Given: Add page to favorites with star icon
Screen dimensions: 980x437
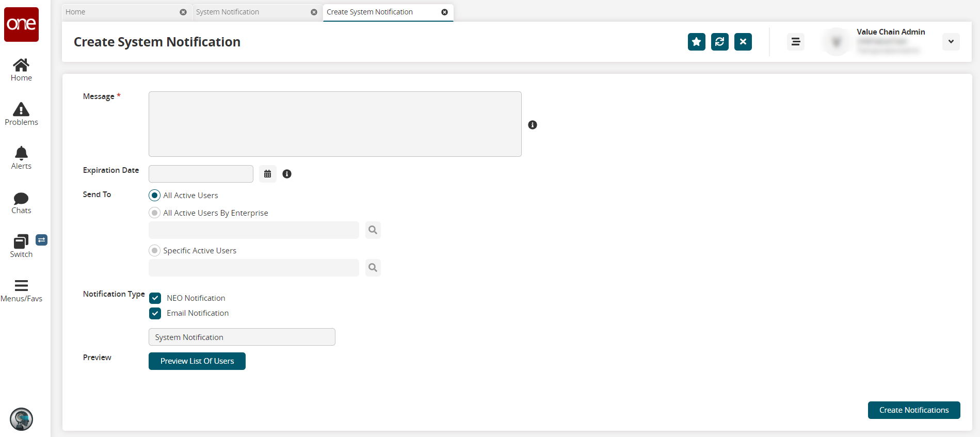Looking at the screenshot, I should tap(697, 42).
